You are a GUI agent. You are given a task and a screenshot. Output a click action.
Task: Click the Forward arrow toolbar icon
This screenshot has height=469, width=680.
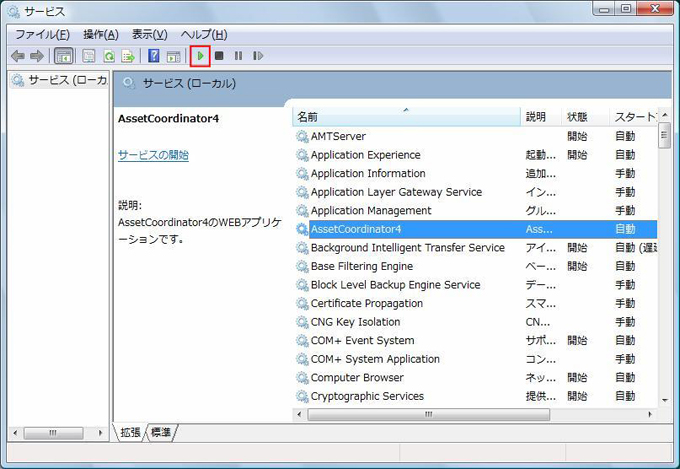[x=37, y=56]
